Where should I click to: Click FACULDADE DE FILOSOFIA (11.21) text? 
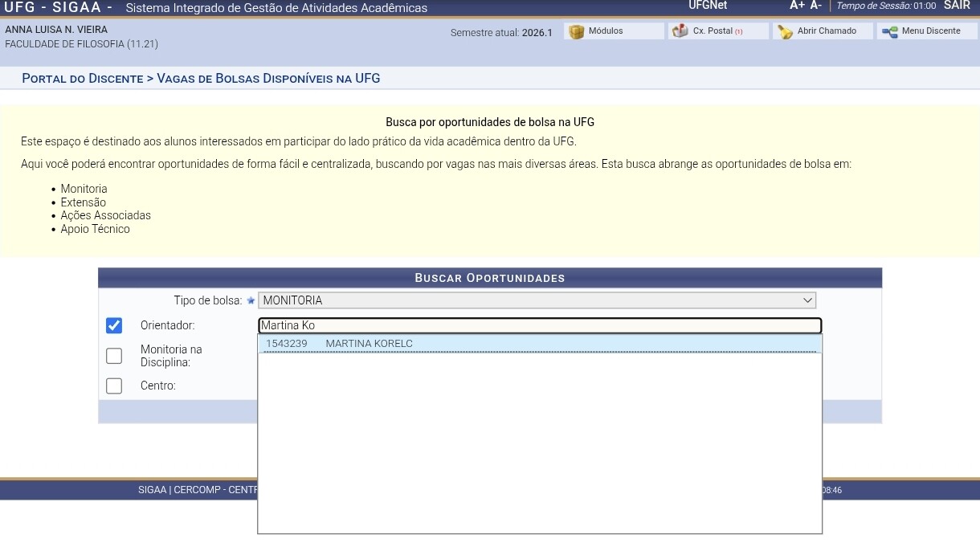81,44
